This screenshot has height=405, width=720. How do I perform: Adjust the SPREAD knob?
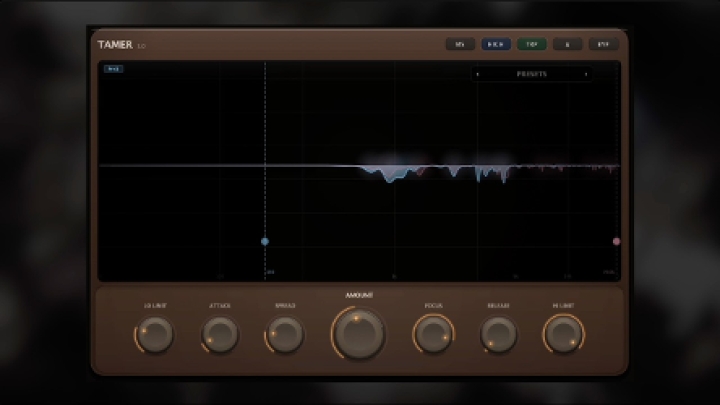[285, 334]
